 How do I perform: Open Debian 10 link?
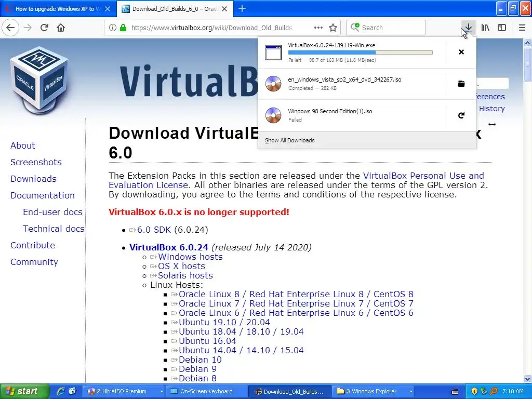(200, 360)
